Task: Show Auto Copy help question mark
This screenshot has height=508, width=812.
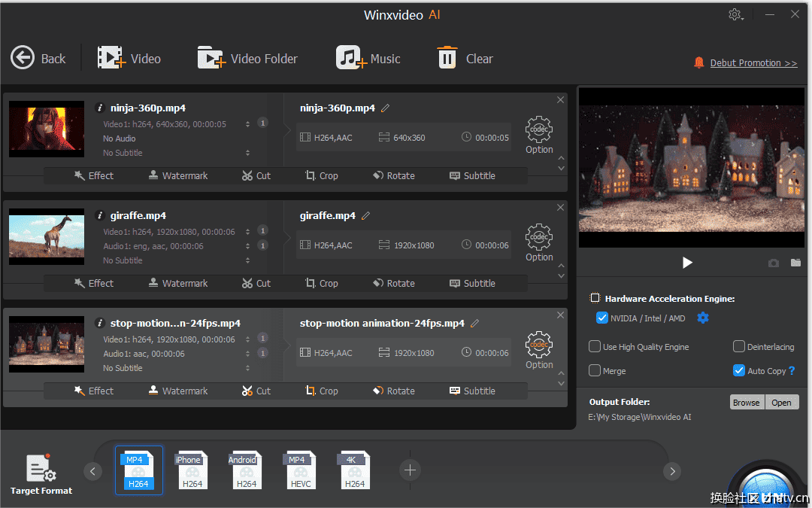Action: point(791,370)
